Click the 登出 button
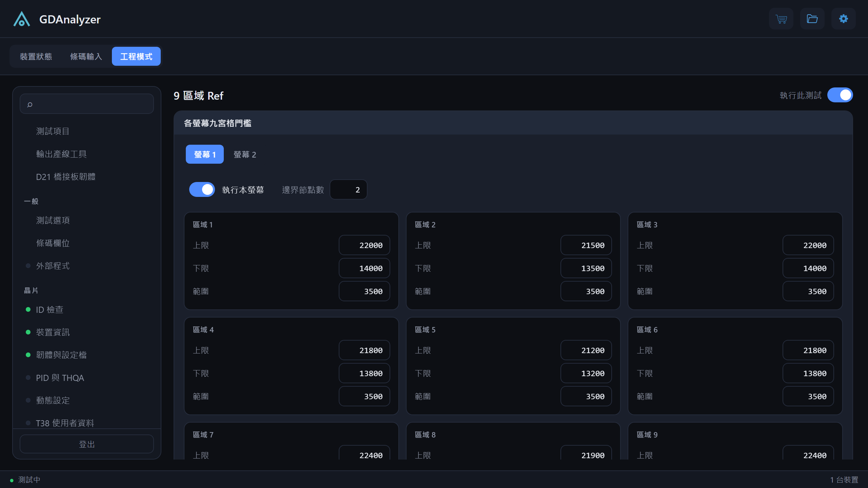The height and width of the screenshot is (488, 868). coord(87,444)
